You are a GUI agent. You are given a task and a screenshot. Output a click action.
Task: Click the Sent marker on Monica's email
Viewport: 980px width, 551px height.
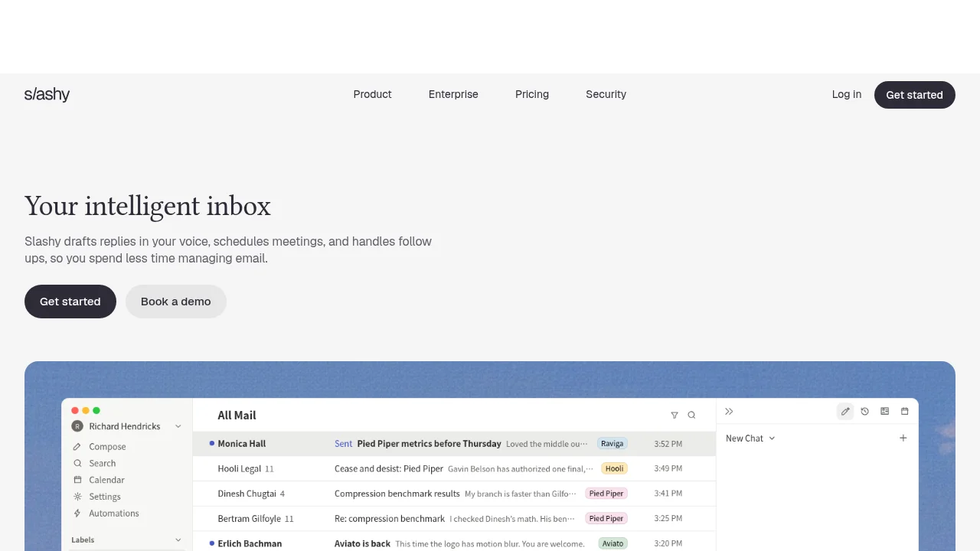(x=344, y=444)
